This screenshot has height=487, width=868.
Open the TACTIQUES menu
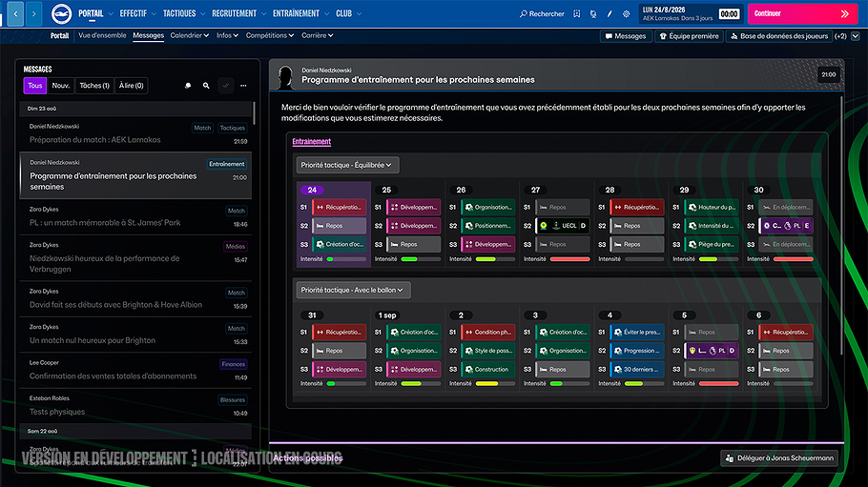179,13
